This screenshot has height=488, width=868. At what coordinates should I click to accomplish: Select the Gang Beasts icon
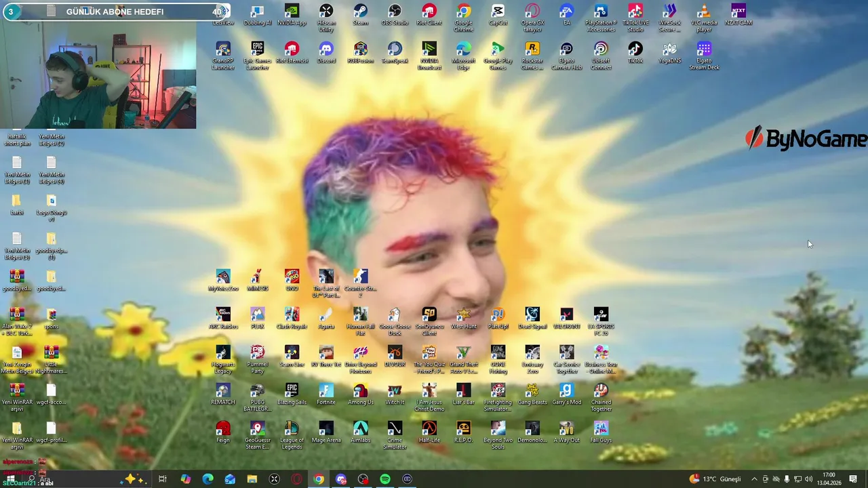tap(532, 395)
